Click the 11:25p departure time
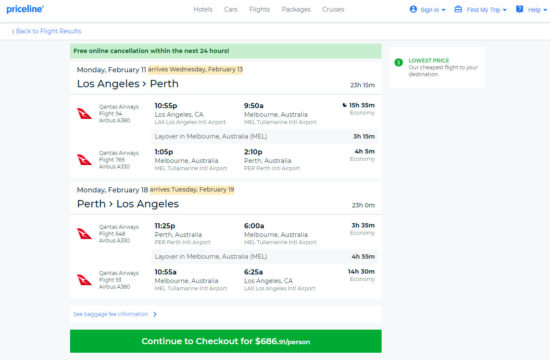The height and width of the screenshot is (360, 550). 165,226
